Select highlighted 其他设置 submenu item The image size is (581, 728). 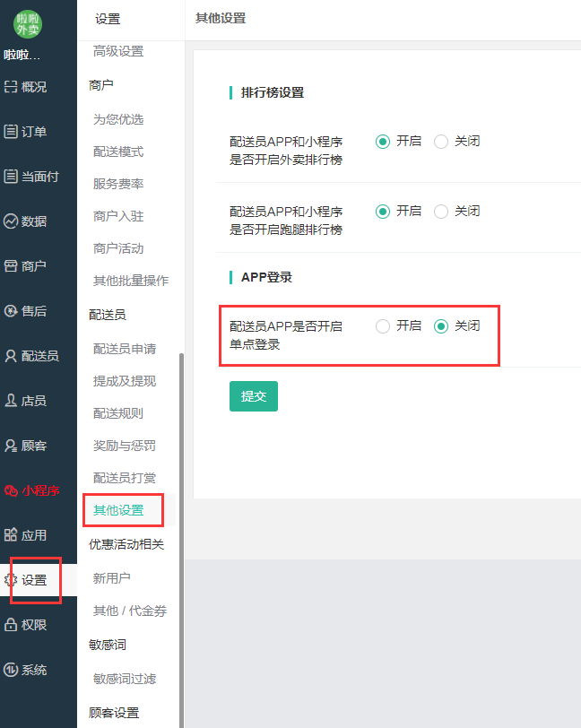coord(118,510)
